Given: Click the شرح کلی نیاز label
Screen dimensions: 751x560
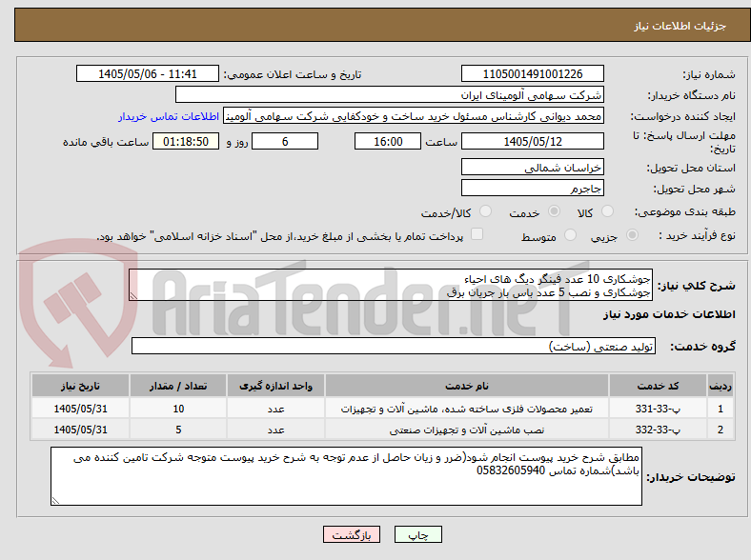Looking at the screenshot, I should (x=697, y=286).
